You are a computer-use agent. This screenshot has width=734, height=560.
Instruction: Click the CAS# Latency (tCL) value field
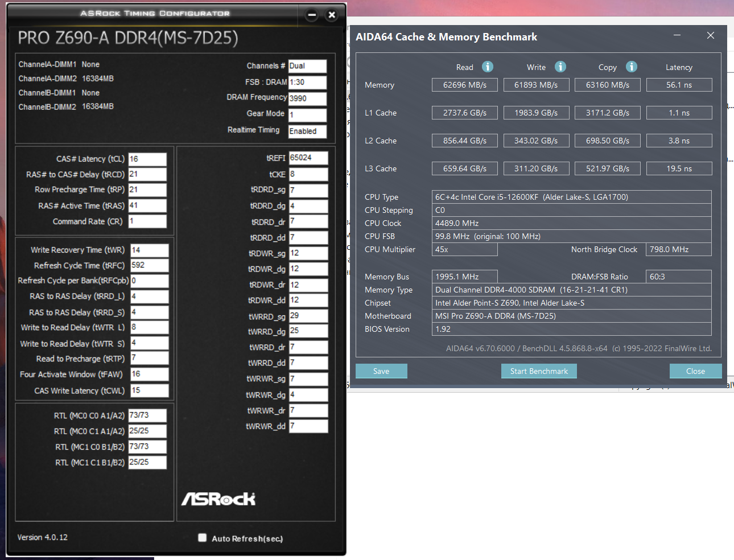point(147,159)
